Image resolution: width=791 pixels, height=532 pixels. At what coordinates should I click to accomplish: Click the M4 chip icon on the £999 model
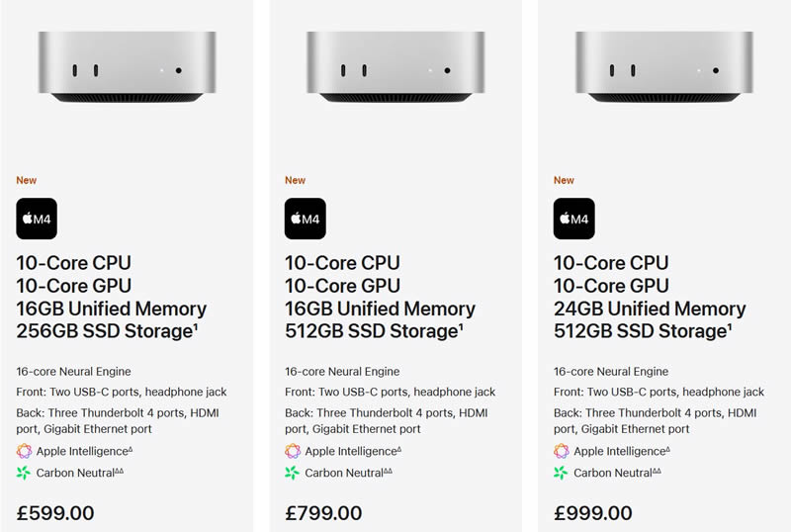pos(574,219)
